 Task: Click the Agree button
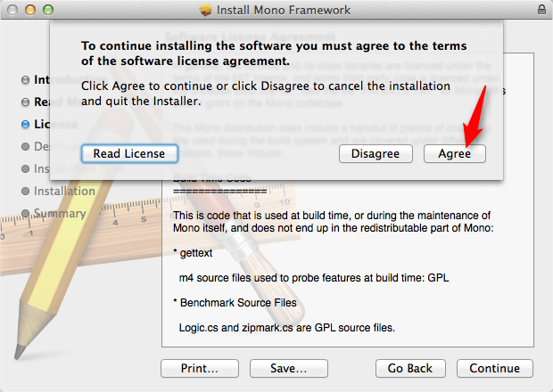pos(454,154)
